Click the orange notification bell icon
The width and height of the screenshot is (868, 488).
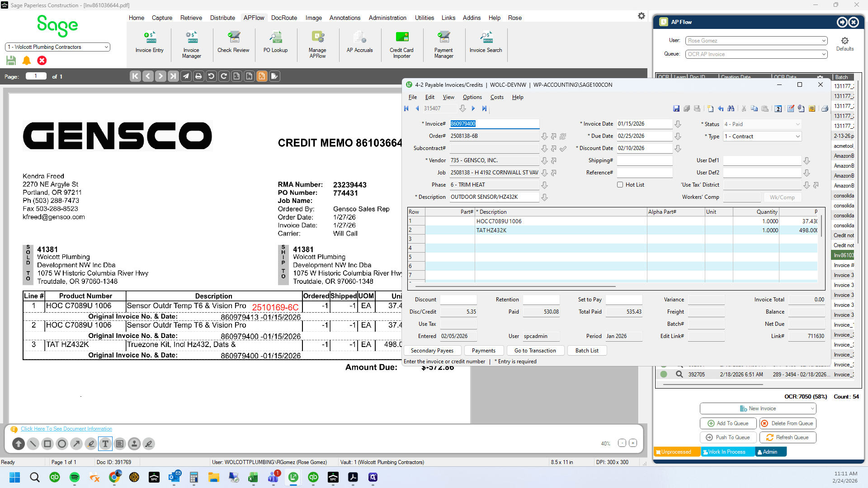[27, 61]
